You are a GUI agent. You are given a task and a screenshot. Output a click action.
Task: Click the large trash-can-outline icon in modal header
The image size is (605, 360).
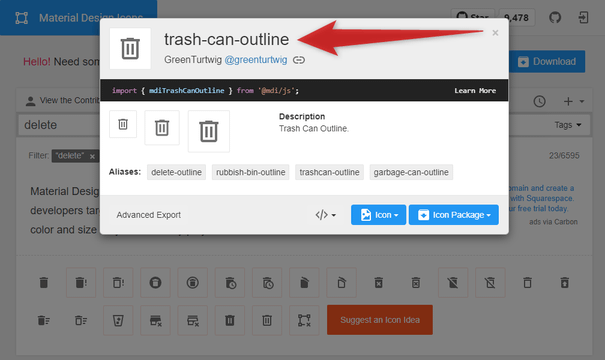click(130, 49)
